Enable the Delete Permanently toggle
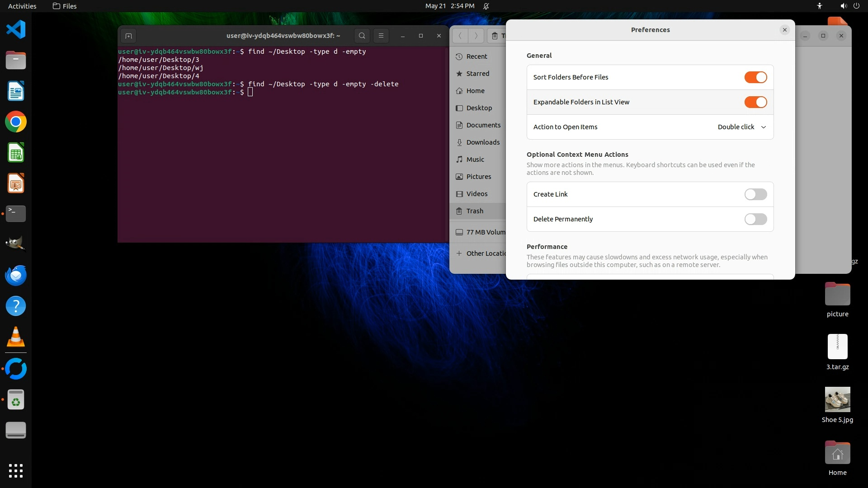 [755, 219]
